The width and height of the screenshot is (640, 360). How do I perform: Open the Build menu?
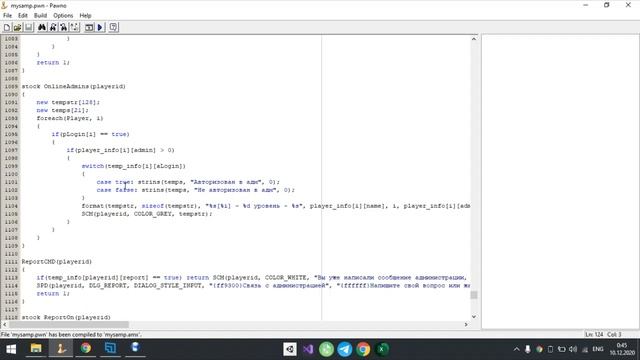click(x=40, y=16)
